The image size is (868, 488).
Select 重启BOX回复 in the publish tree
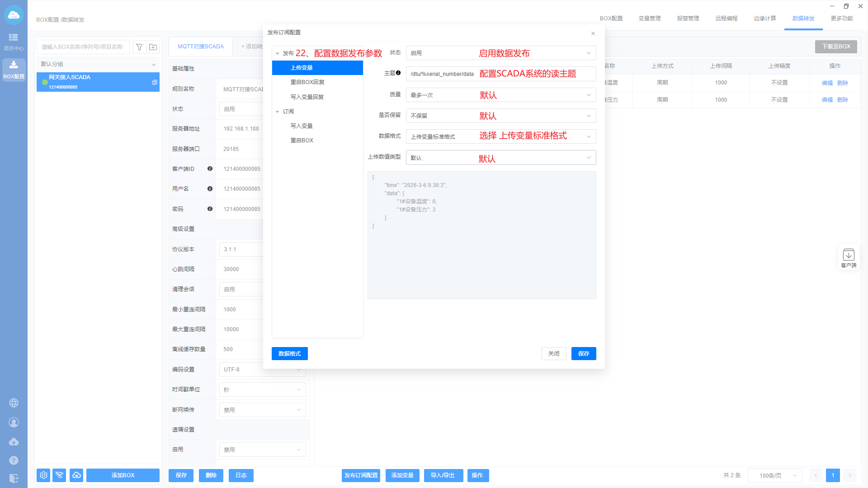[x=307, y=82]
